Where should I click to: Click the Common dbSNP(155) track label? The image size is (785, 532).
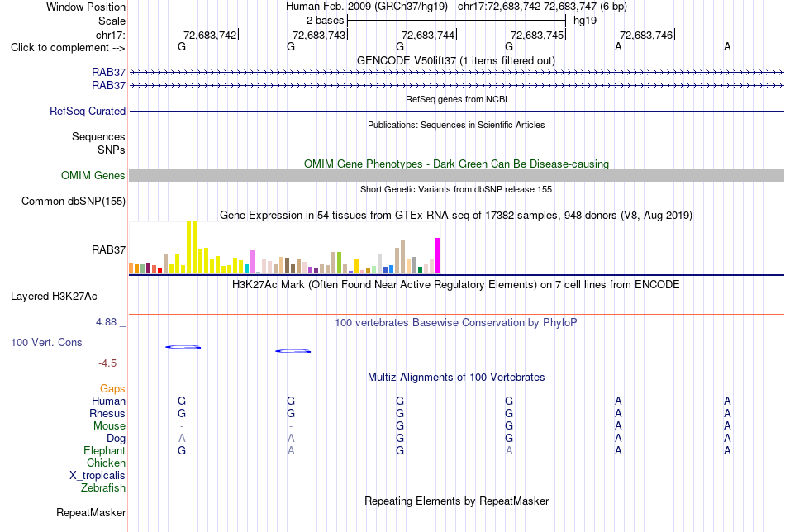(73, 202)
